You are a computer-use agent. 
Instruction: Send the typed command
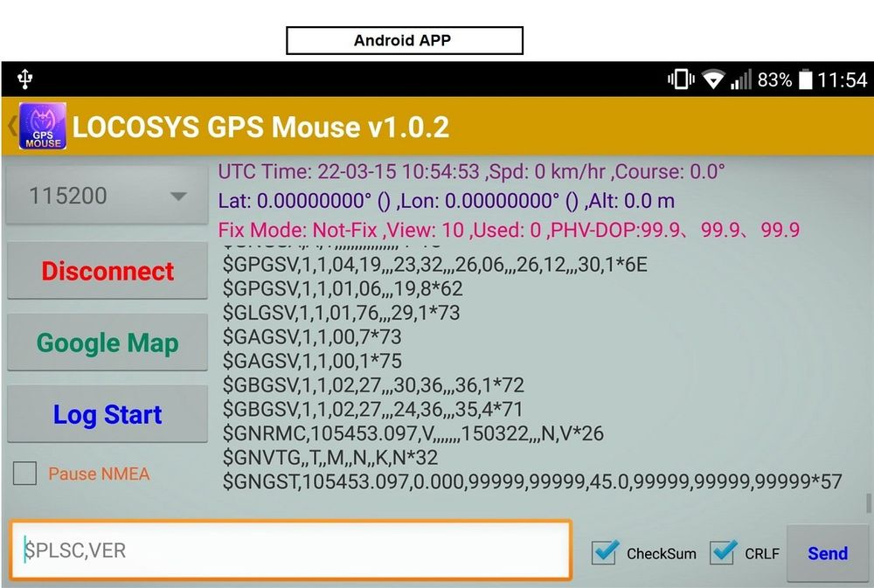tap(827, 553)
